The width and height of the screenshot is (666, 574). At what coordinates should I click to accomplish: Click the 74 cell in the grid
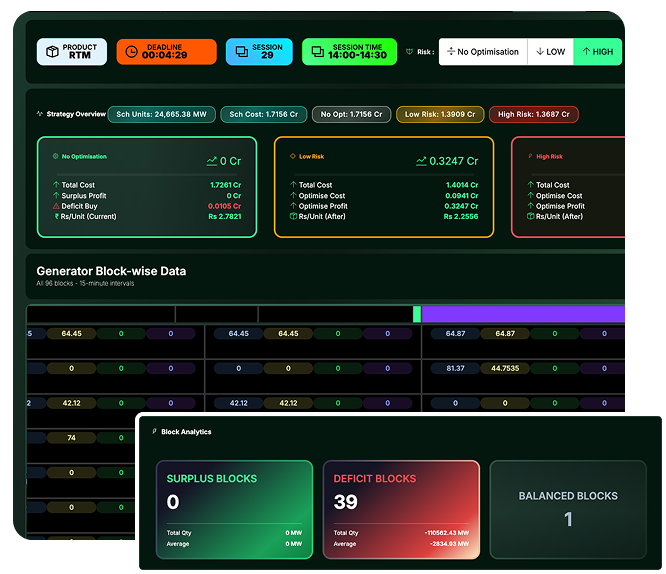71,438
